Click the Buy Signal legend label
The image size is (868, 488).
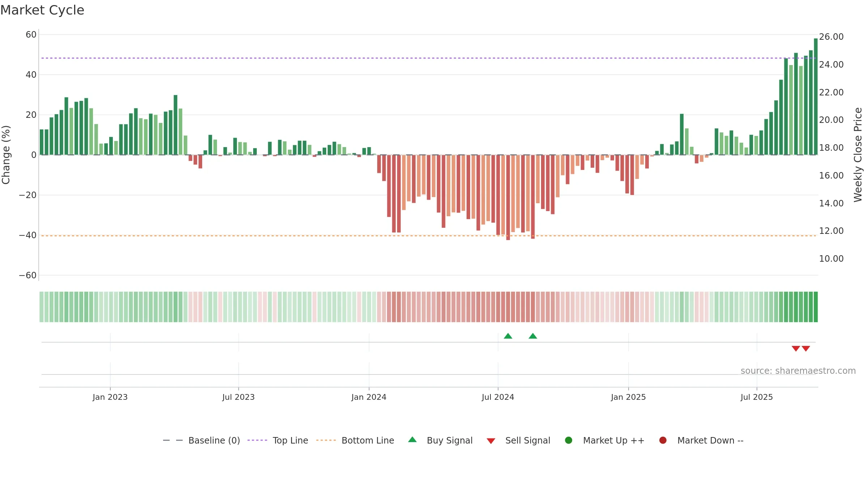(450, 440)
